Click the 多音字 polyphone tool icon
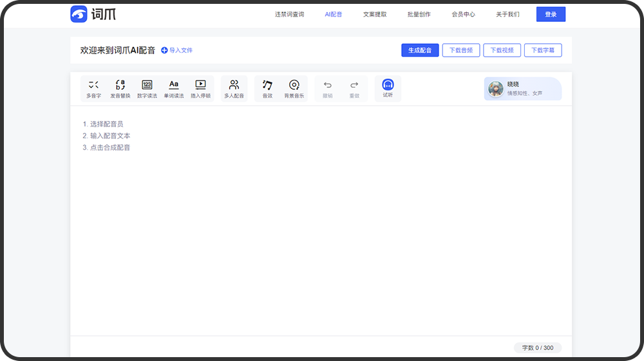This screenshot has height=361, width=644. pyautogui.click(x=93, y=88)
